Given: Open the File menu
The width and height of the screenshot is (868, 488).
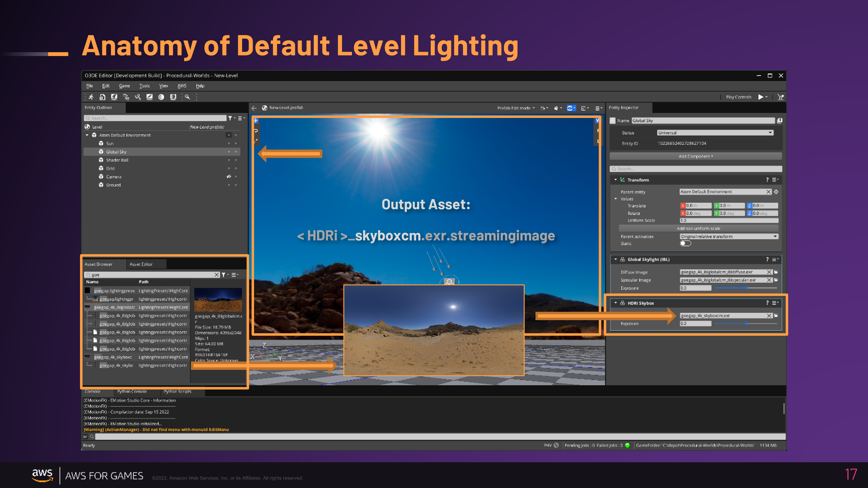Looking at the screenshot, I should (89, 86).
